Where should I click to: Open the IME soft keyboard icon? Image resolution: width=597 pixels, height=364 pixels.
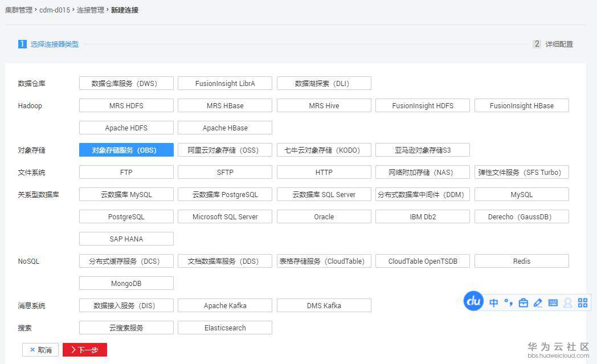pos(553,302)
